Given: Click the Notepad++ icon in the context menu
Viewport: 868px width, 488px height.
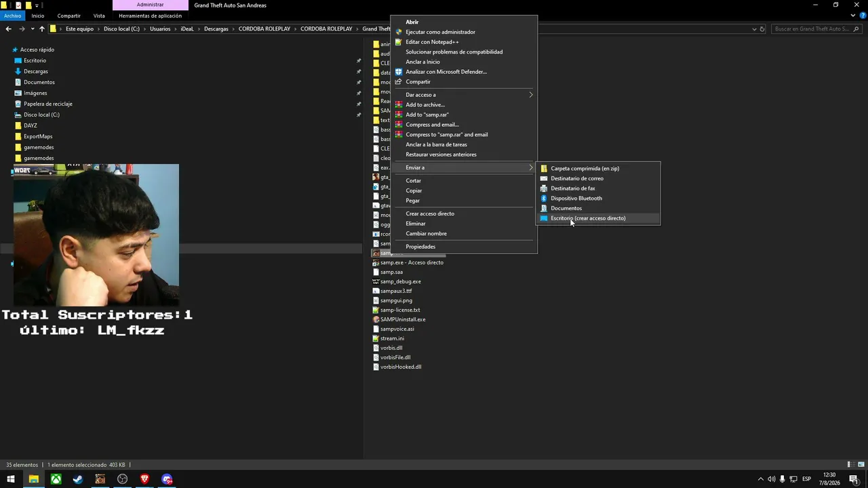Looking at the screenshot, I should coord(399,42).
